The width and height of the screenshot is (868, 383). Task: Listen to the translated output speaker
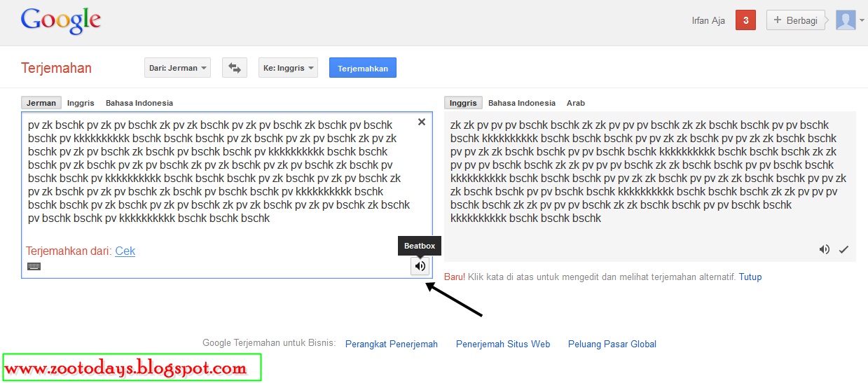click(825, 249)
